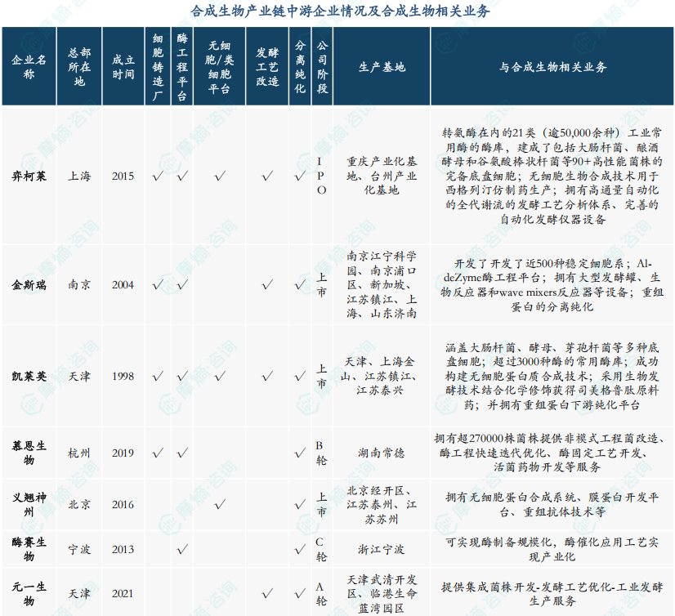Select the 公司阶段 column header
Viewport: 675px width, 616px height.
322,66
